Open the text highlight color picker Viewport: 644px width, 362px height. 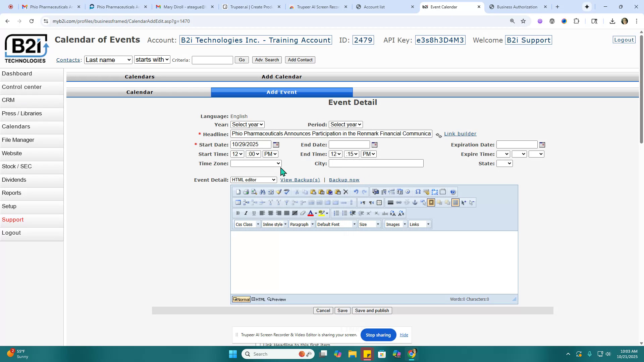click(x=323, y=213)
